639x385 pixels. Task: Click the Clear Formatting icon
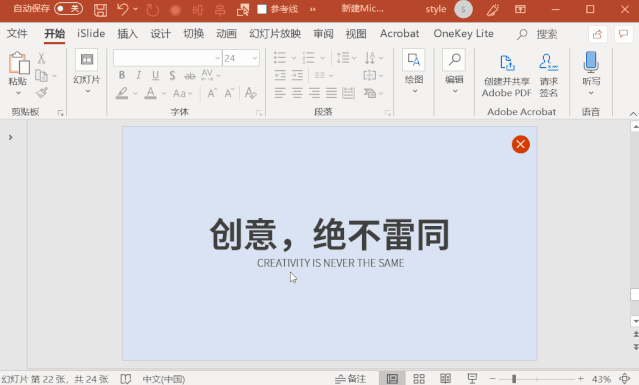pos(251,93)
